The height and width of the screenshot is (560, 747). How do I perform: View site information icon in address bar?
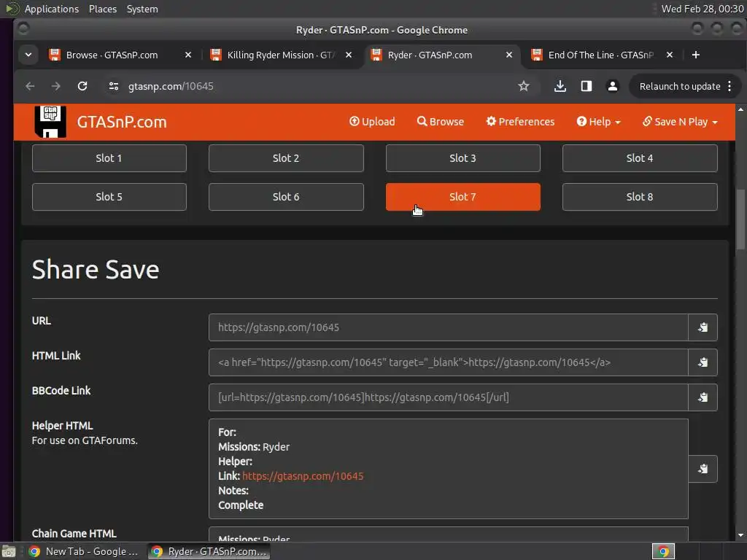click(113, 86)
